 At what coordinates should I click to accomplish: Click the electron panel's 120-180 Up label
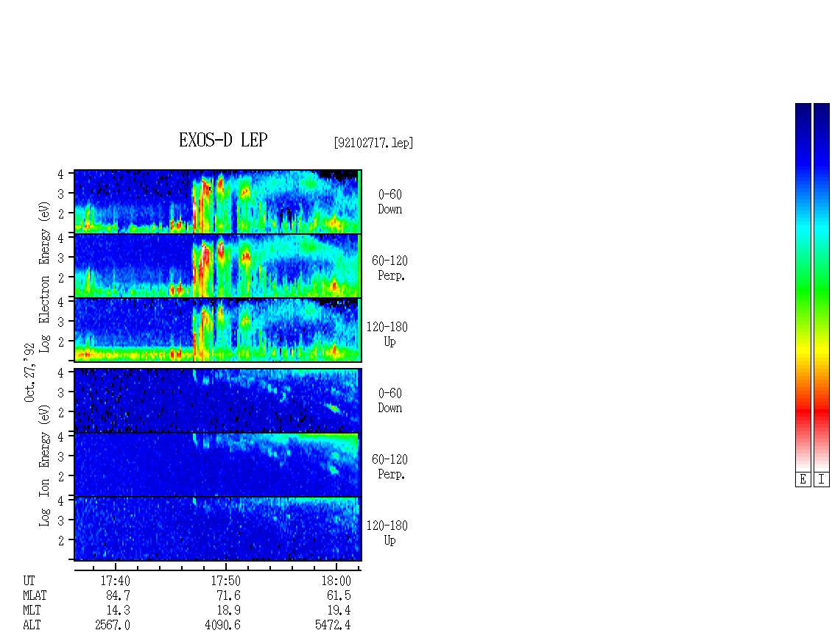pyautogui.click(x=387, y=334)
